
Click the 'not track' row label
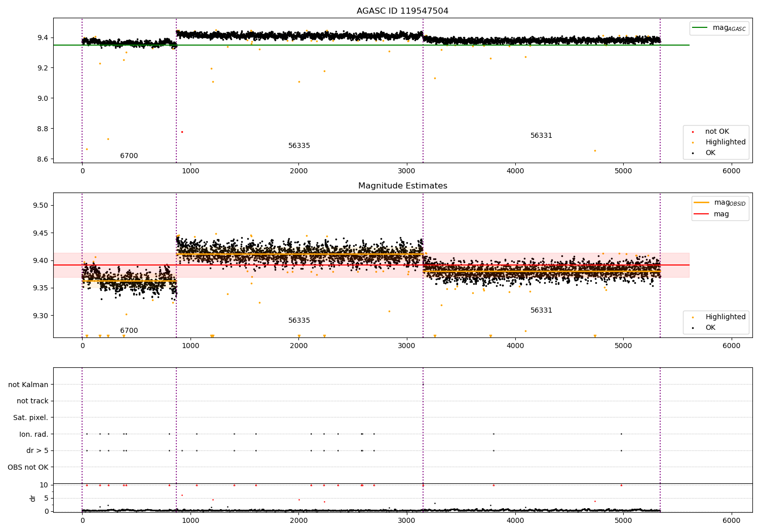[32, 401]
